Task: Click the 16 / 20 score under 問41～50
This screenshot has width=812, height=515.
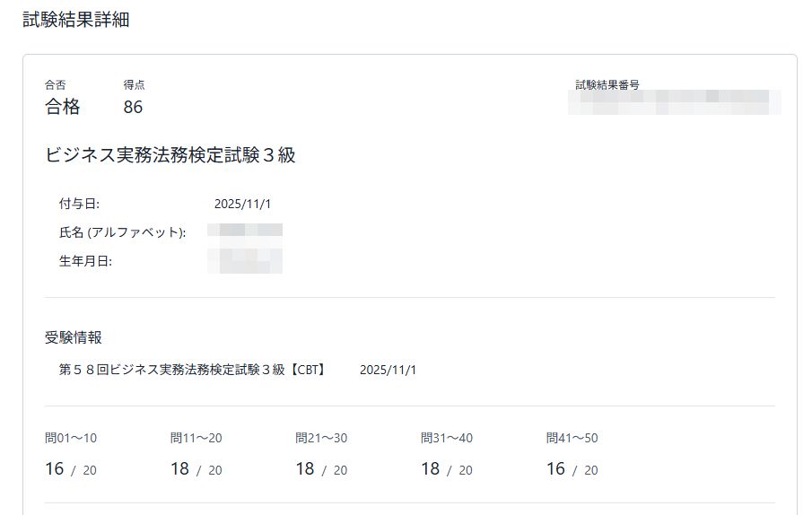Action: tap(572, 469)
